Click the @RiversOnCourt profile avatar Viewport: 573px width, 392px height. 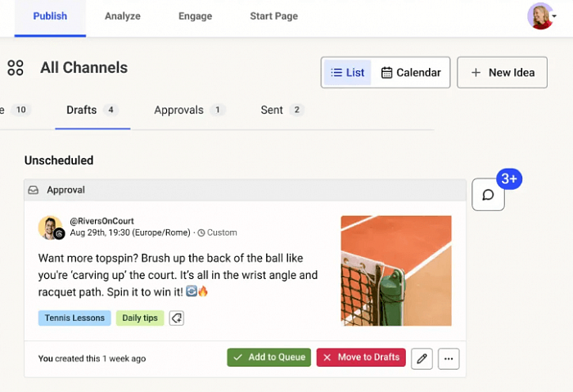tap(51, 228)
